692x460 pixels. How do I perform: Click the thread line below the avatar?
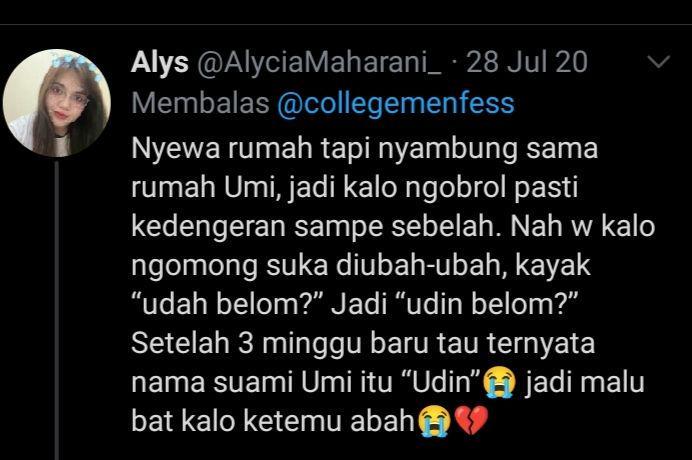56,310
